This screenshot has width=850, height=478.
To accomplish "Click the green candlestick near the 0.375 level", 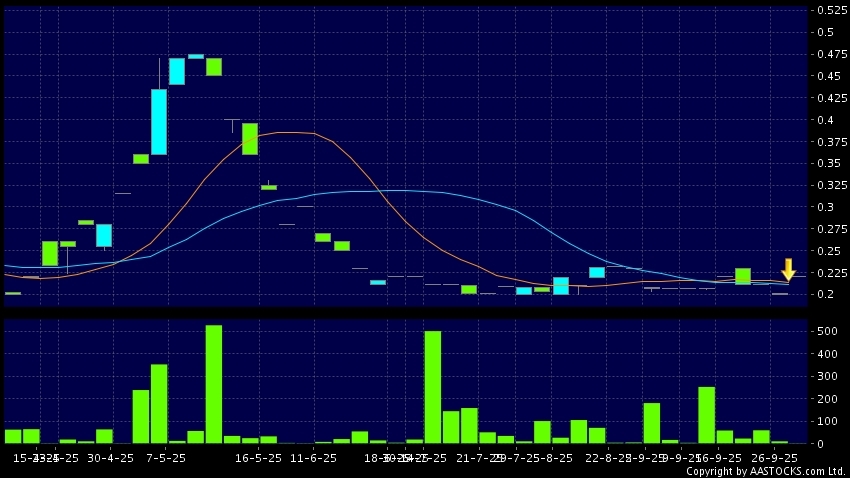I will (x=250, y=138).
